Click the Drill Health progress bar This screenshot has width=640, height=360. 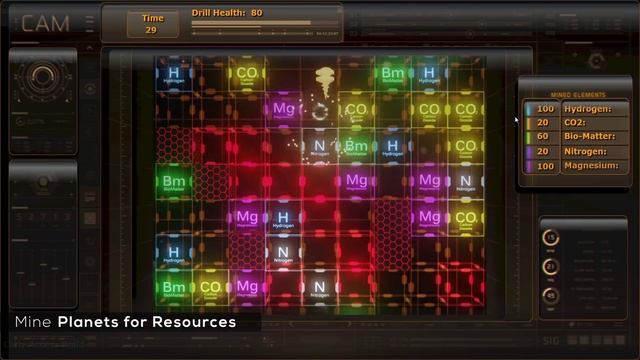pos(252,23)
